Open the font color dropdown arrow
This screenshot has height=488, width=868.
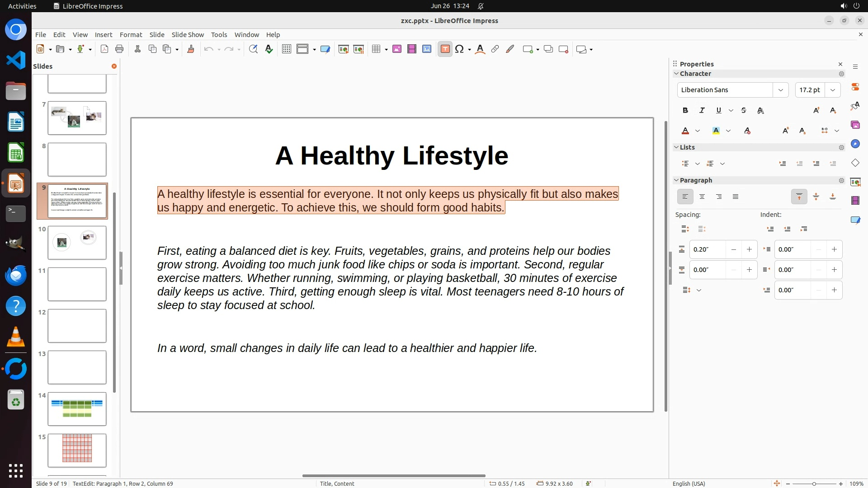click(698, 131)
